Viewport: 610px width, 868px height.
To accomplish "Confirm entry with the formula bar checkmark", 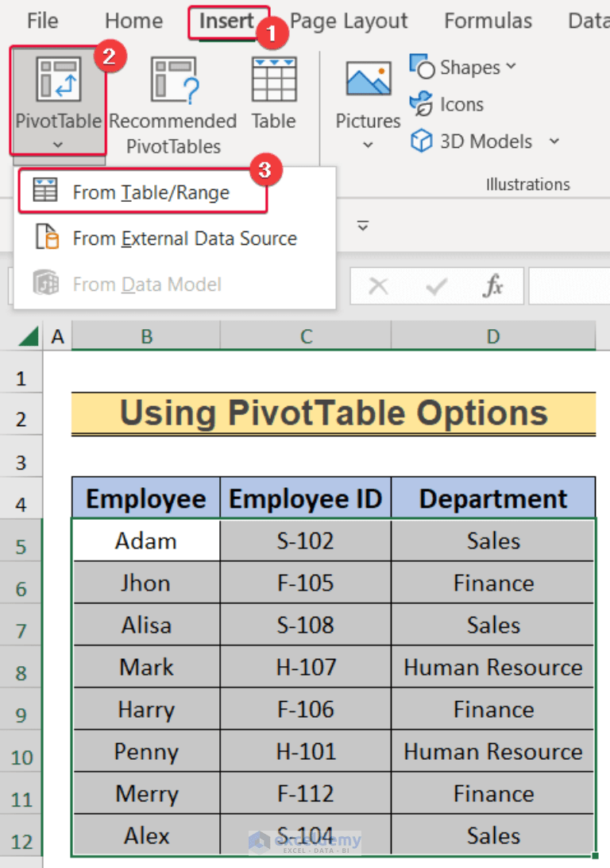I will point(436,286).
